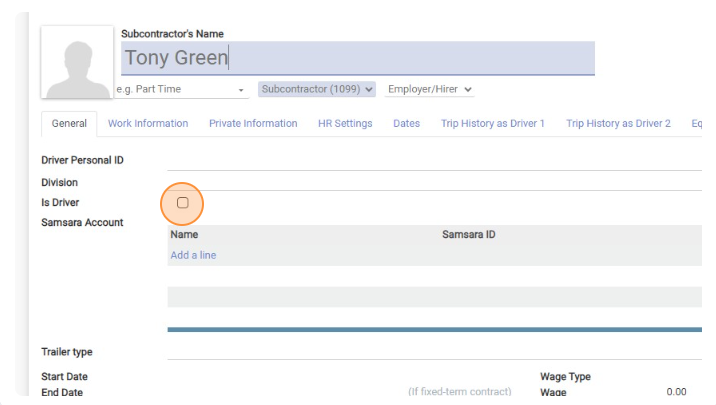Click the Wage value 0.00
The image size is (716, 405).
[676, 392]
